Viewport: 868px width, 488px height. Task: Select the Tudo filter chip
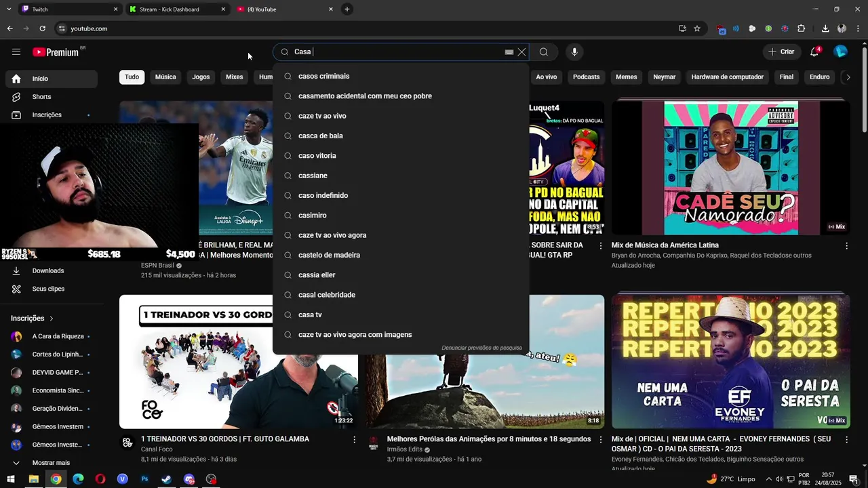pos(132,77)
